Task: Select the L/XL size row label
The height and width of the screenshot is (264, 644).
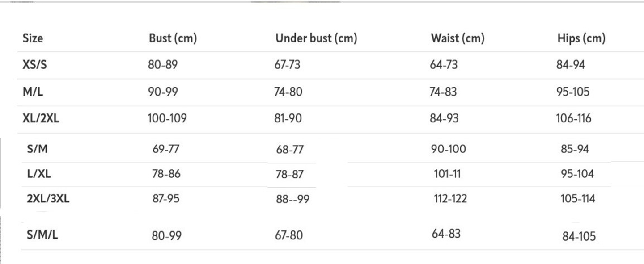Action: (39, 174)
